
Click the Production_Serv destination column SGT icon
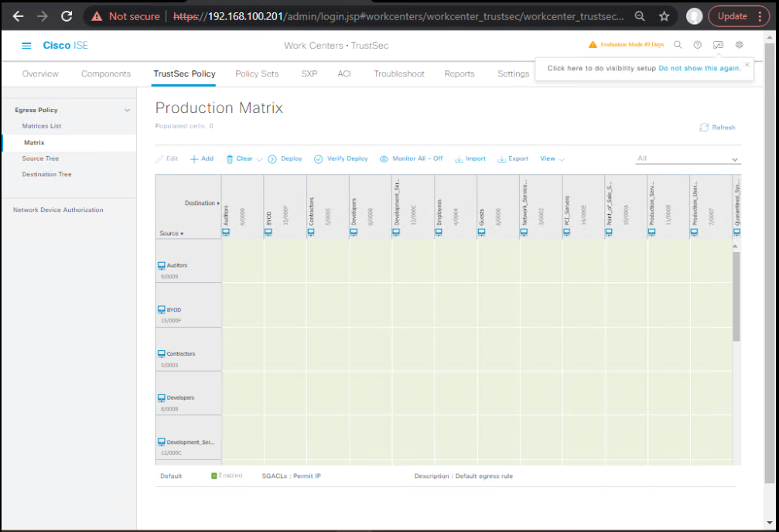click(652, 232)
